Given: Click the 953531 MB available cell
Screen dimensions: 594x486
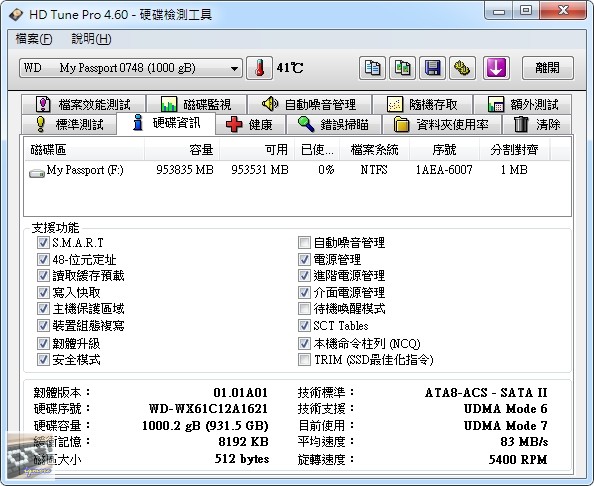Looking at the screenshot, I should point(260,170).
